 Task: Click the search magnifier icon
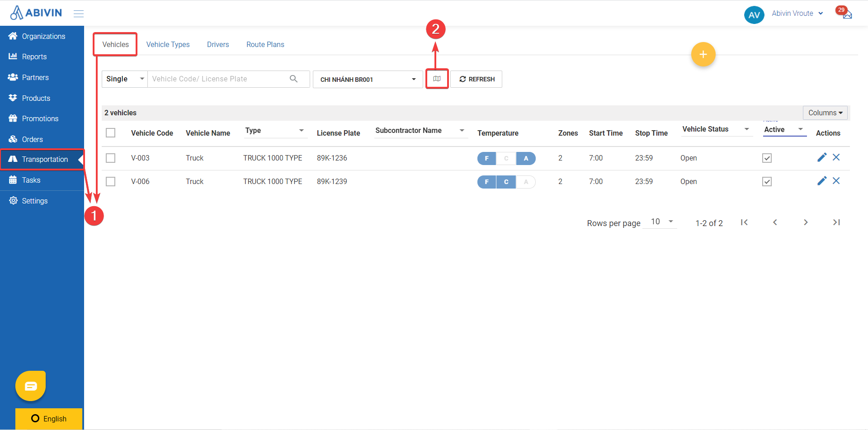tap(294, 79)
